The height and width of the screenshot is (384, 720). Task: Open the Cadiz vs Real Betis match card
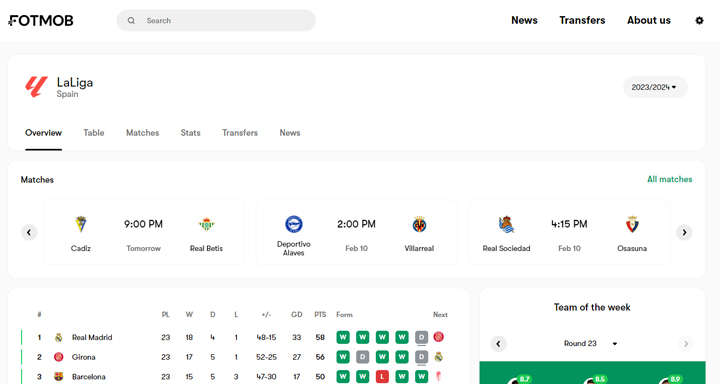tap(144, 232)
